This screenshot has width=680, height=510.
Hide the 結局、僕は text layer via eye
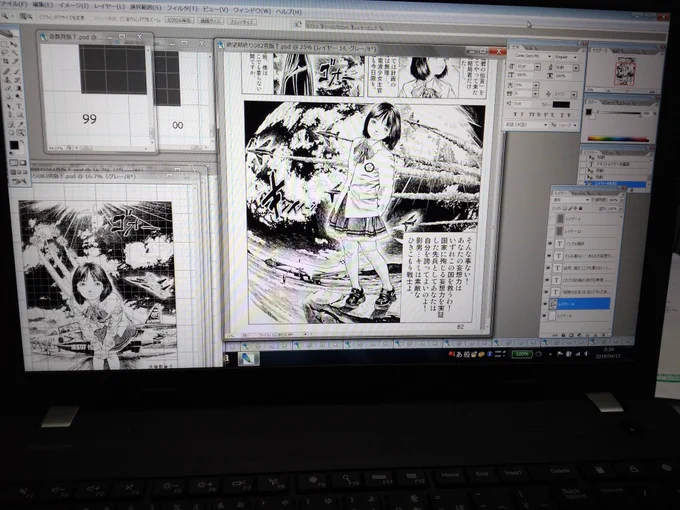[548, 268]
